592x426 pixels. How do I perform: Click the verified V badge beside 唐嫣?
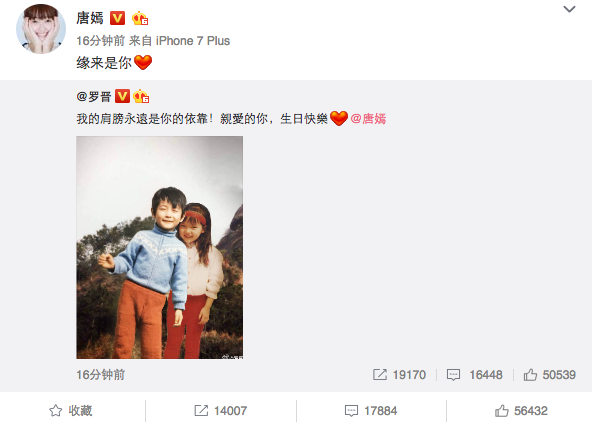click(117, 18)
